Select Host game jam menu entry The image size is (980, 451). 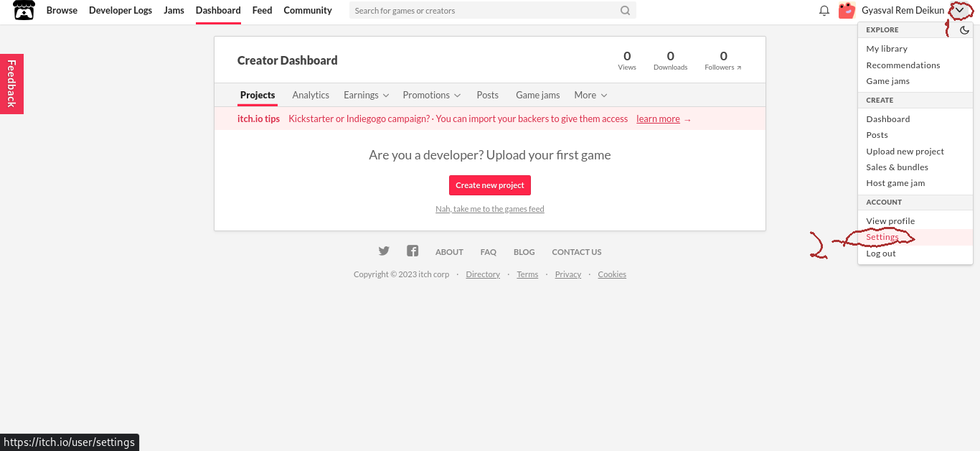coord(895,183)
